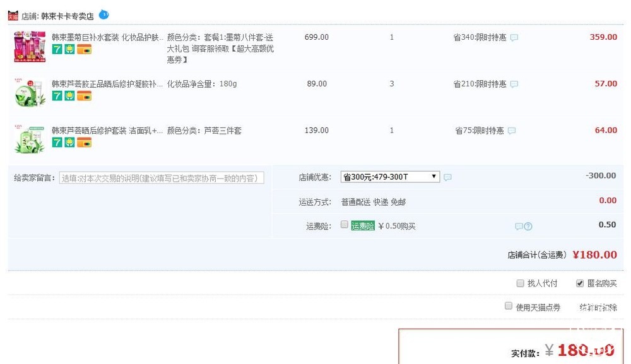The image size is (631, 364).
Task: Click the 省340:限时特惠 discount text
Action: pyautogui.click(x=480, y=37)
